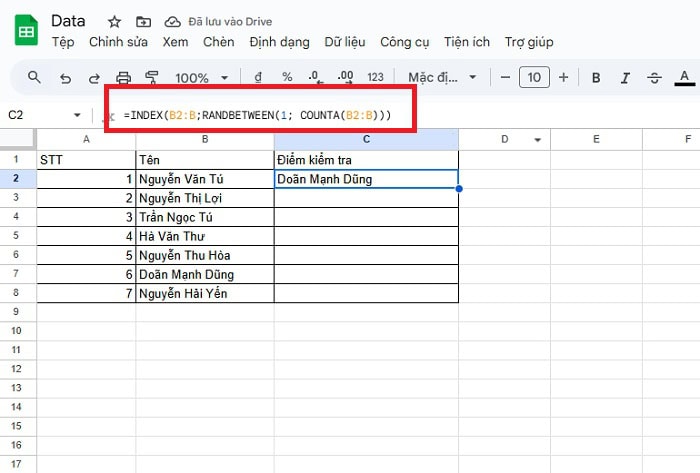Viewport: 700px width, 473px height.
Task: Click the 123 number format button
Action: pos(376,77)
